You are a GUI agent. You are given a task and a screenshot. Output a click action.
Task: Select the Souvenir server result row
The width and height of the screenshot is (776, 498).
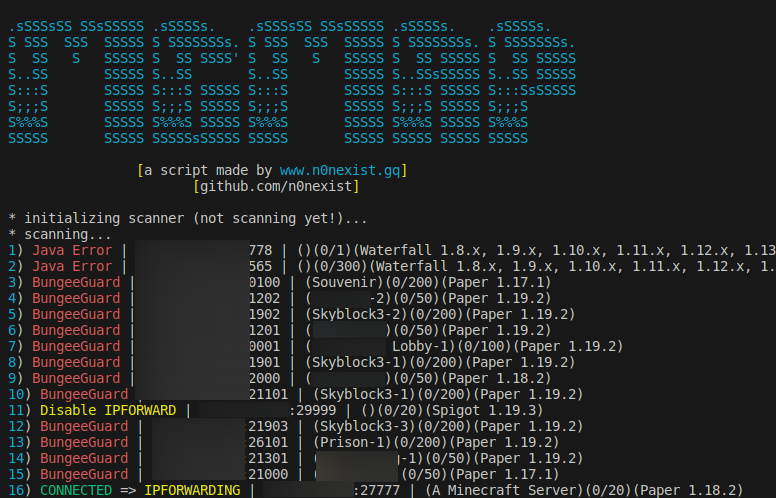[x=280, y=282]
